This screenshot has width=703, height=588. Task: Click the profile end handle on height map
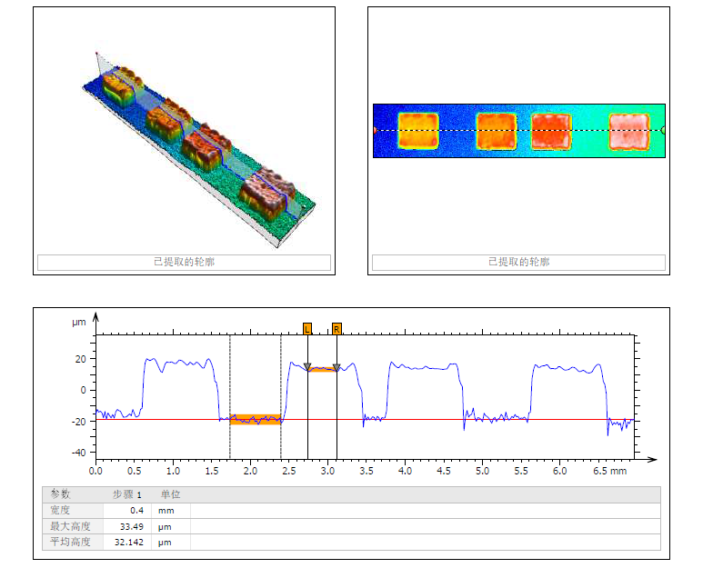(x=663, y=131)
